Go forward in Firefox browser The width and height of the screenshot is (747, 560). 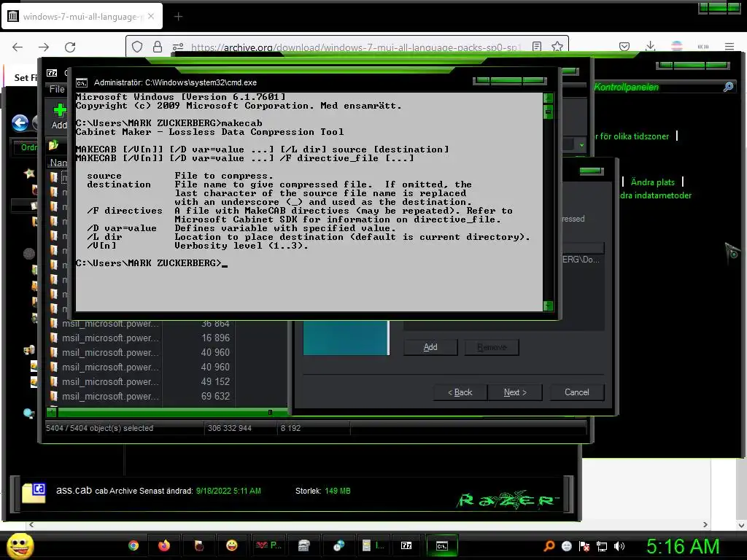point(44,47)
